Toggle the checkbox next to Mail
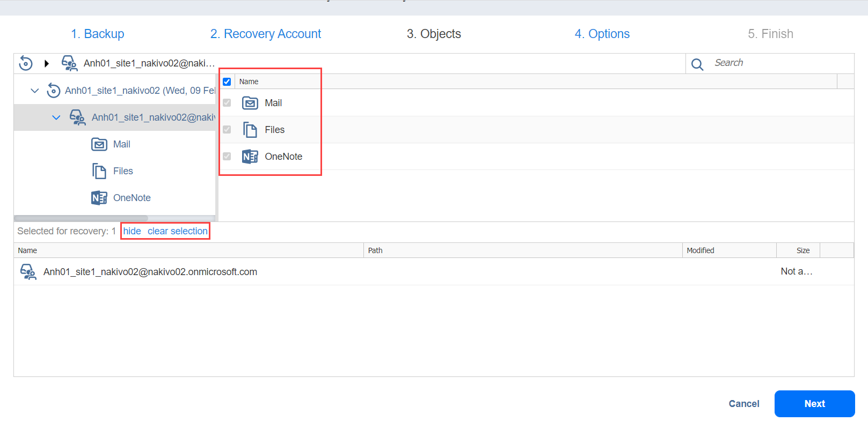 pos(227,103)
